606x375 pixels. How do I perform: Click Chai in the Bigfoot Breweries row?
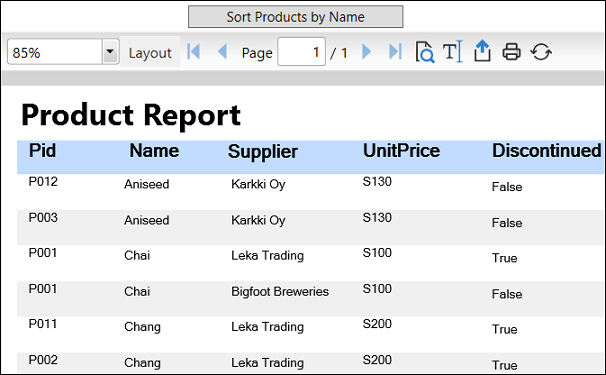[137, 291]
